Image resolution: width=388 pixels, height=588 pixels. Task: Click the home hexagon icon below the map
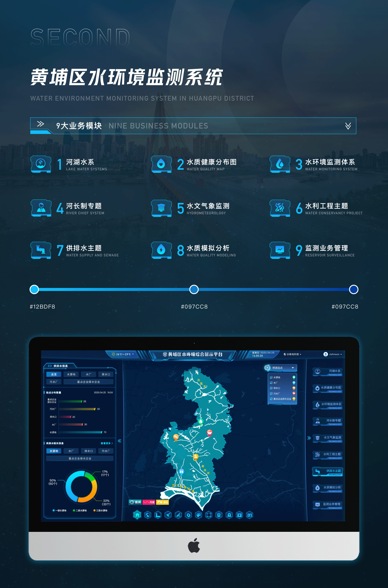pos(137,515)
